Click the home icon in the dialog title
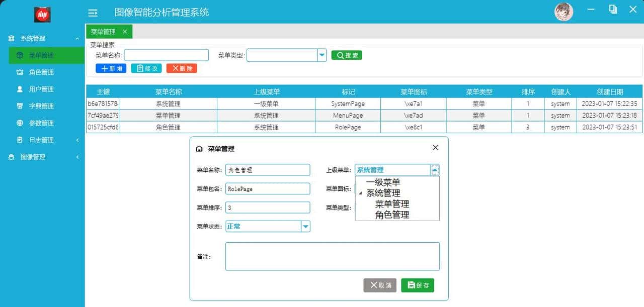The height and width of the screenshot is (307, 644). pos(200,148)
